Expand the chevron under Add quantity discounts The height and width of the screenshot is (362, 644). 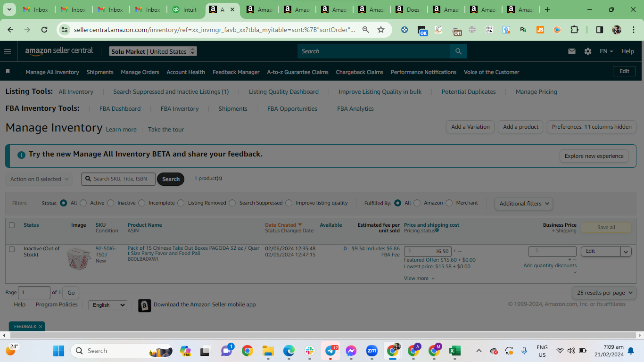575,272
